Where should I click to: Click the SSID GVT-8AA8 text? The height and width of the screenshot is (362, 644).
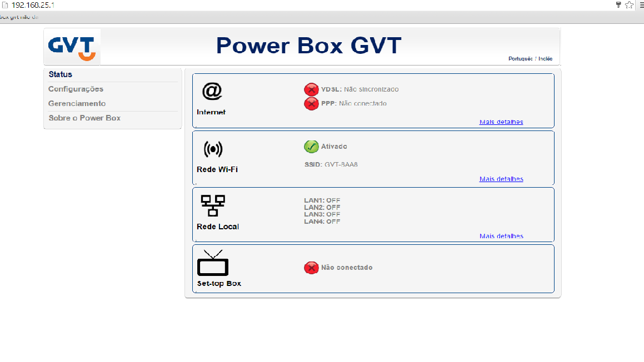click(331, 164)
